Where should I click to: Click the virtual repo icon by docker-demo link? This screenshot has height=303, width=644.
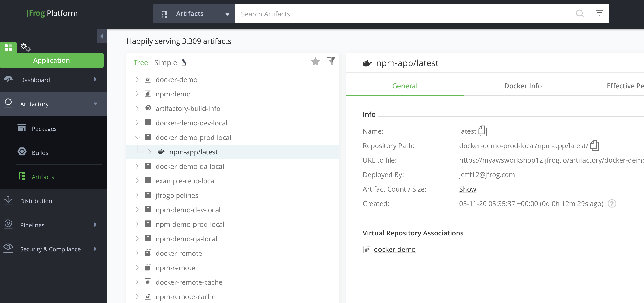pos(366,249)
